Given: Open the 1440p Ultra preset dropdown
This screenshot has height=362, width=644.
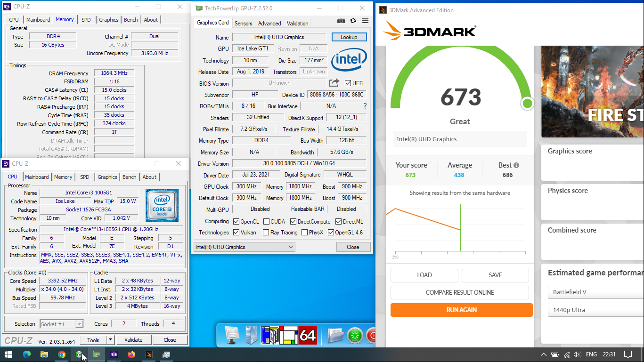Looking at the screenshot, I should (x=595, y=310).
